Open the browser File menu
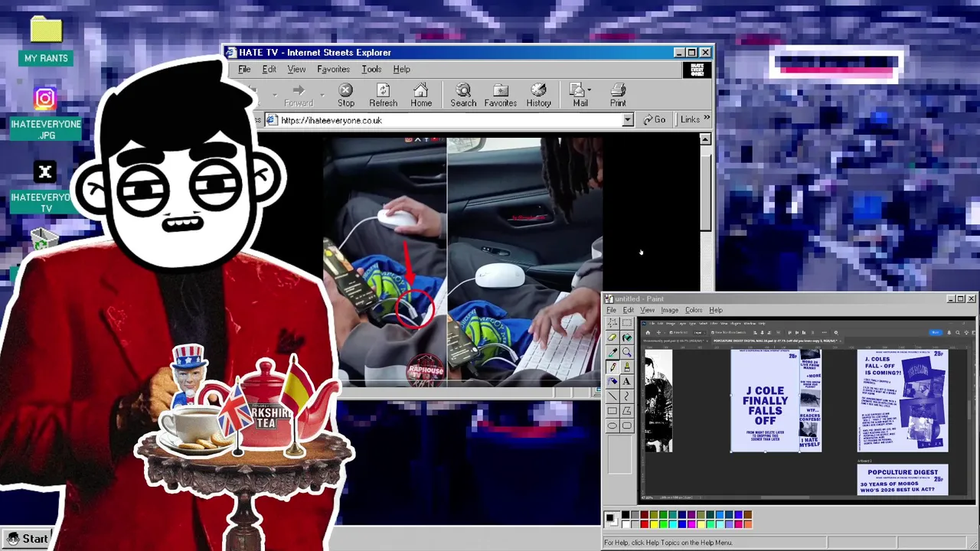This screenshot has width=980, height=551. 244,69
